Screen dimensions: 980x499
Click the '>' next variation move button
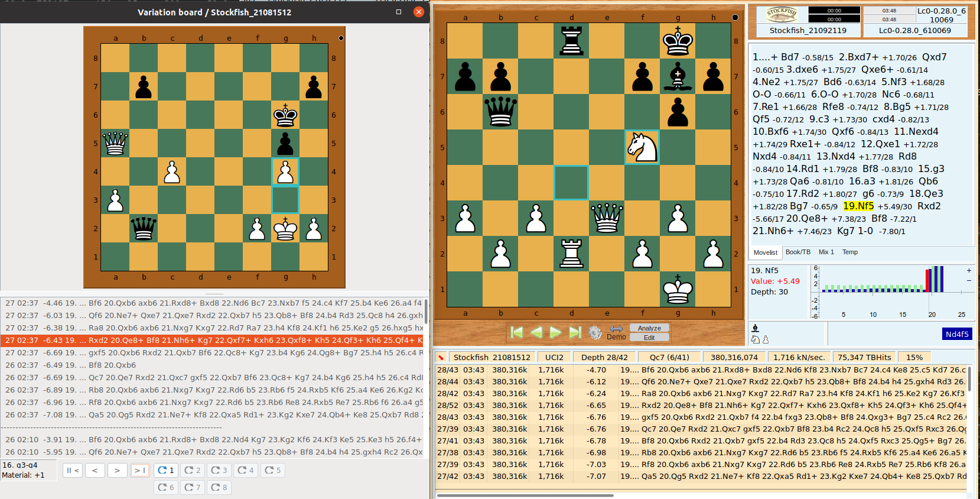(x=118, y=471)
